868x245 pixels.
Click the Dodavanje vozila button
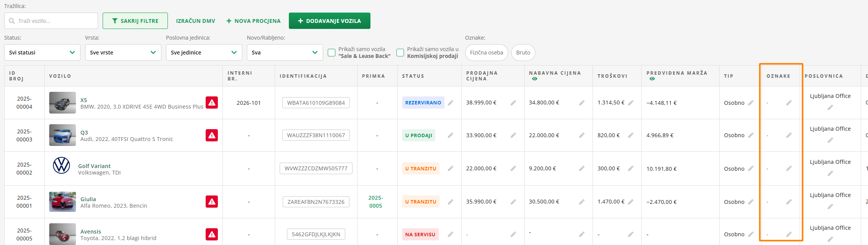(x=329, y=21)
